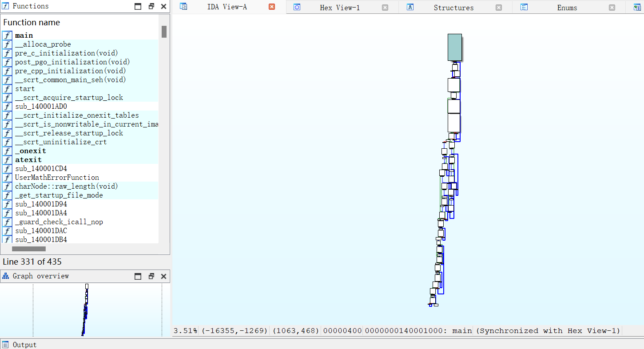The image size is (644, 349).
Task: Click the partially visible rightmost tab icon
Action: point(638,7)
